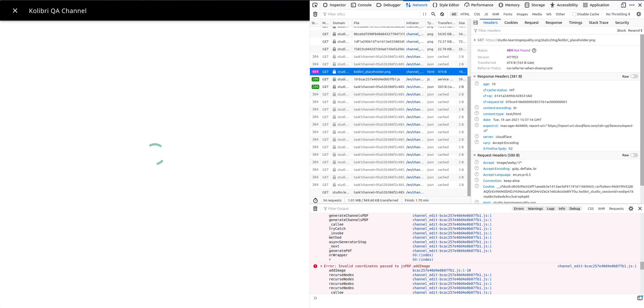Switch to the Cookies tab
The height and width of the screenshot is (308, 644).
(x=511, y=23)
